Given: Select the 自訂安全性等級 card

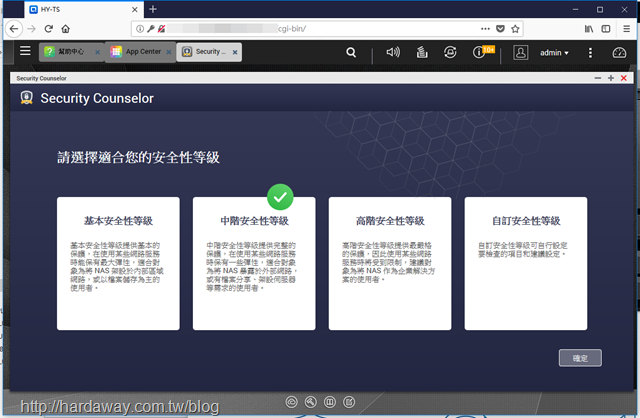Looking at the screenshot, I should point(526,263).
